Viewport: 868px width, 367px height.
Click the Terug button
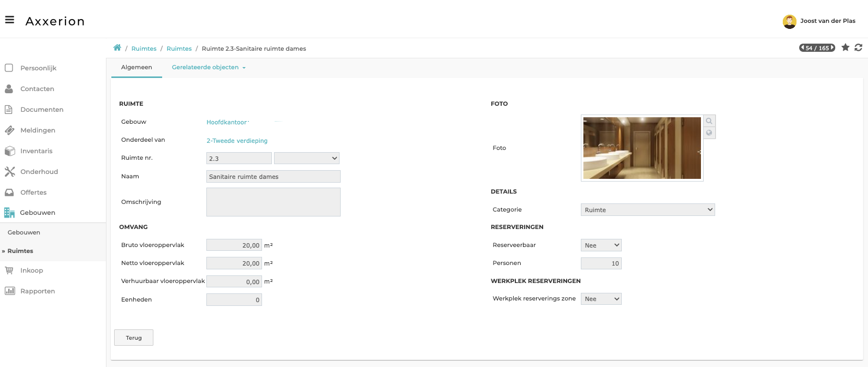tap(134, 338)
